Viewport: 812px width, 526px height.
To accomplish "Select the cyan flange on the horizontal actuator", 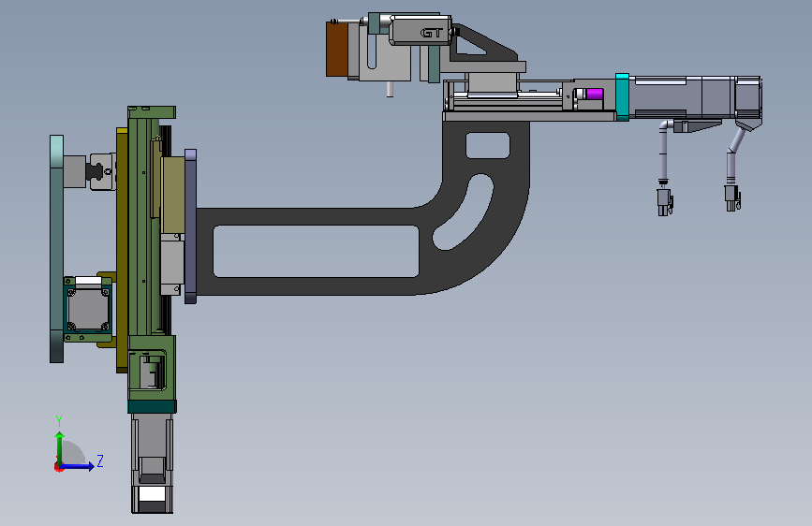I will [622, 97].
